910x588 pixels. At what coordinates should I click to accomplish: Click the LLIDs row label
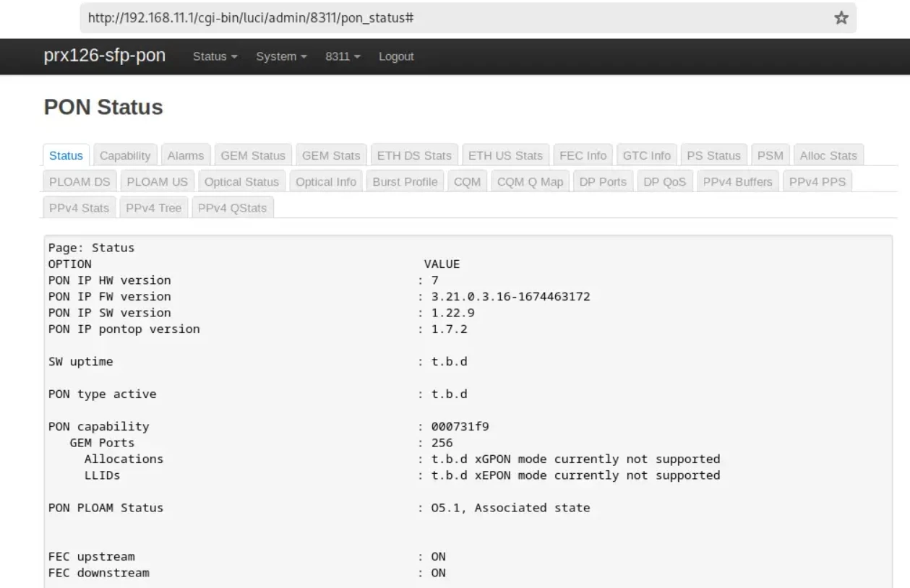coord(102,475)
